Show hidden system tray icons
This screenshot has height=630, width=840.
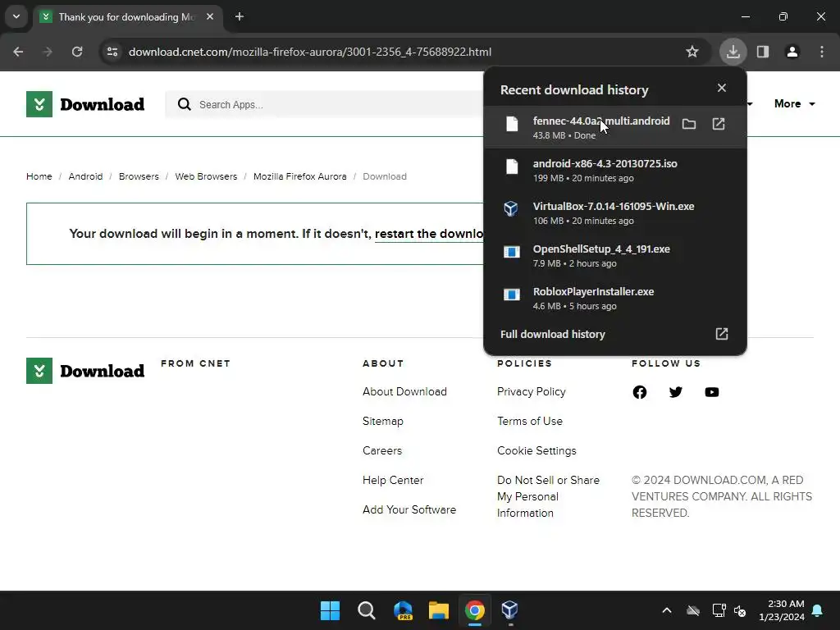[x=667, y=610]
